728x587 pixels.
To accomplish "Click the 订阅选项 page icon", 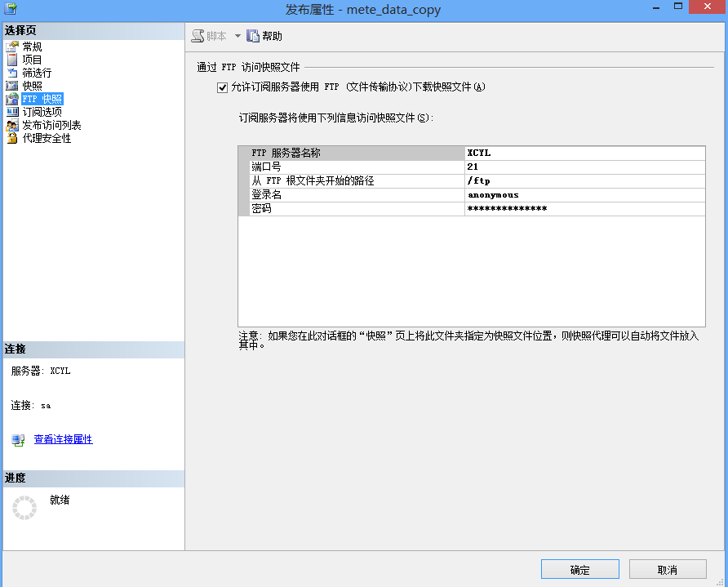I will tap(12, 112).
